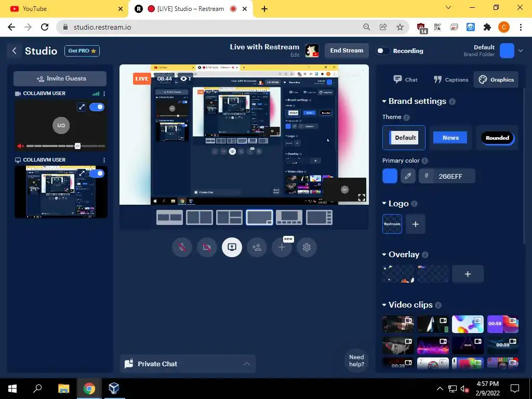The image size is (532, 399).
Task: Open the NEW add source plus button
Action: [x=282, y=247]
